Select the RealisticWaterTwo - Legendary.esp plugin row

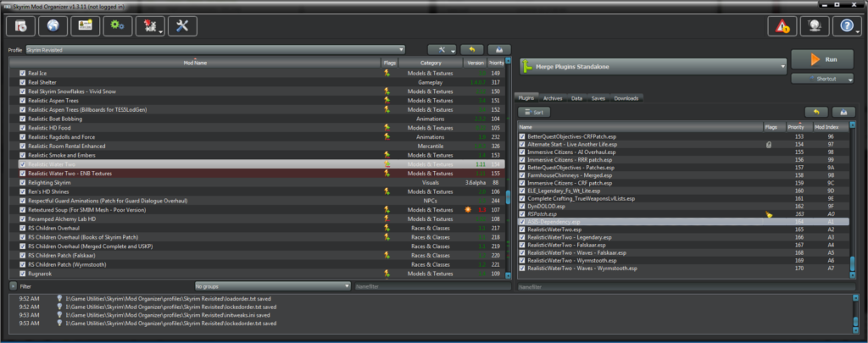pyautogui.click(x=683, y=237)
